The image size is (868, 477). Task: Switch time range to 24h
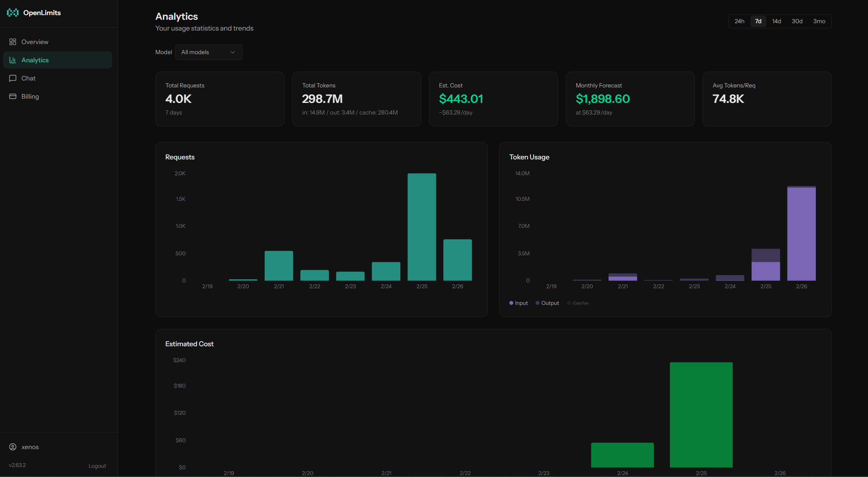(x=739, y=21)
